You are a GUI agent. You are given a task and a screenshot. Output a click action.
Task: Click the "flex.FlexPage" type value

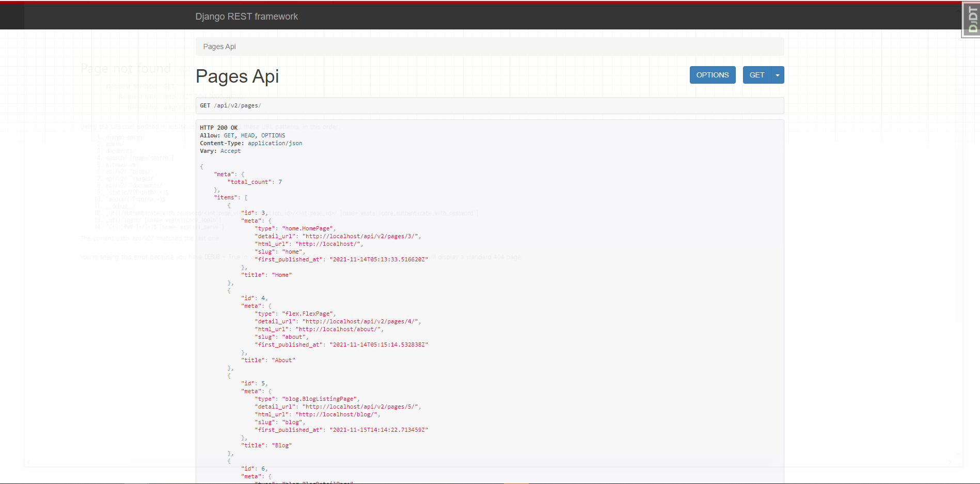click(x=307, y=314)
